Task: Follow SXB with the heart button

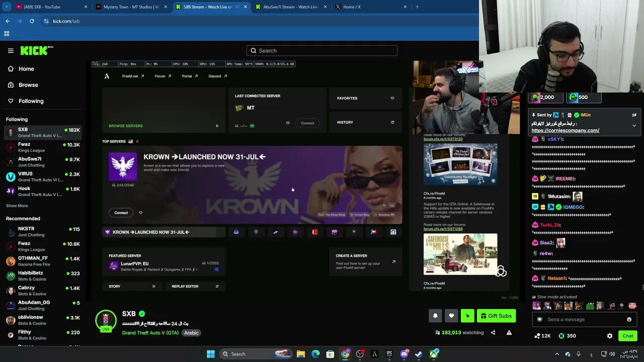Action: point(451,316)
